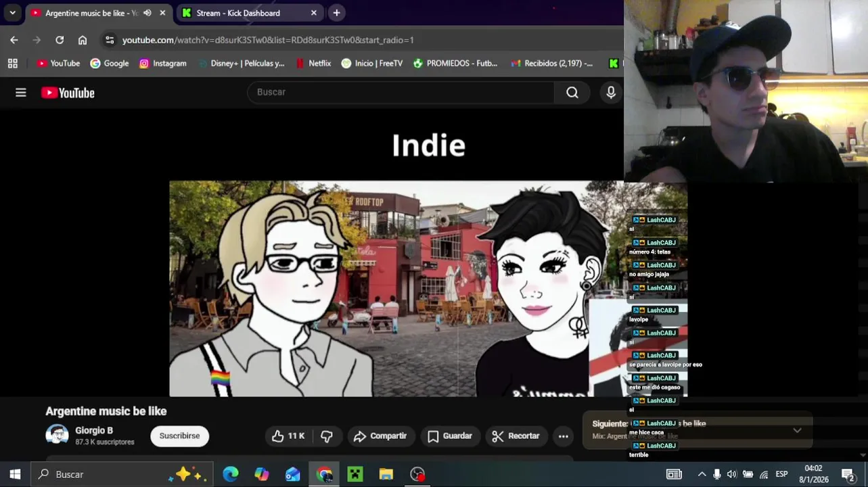The width and height of the screenshot is (868, 487).
Task: Open Instagram bookmark
Action: click(163, 63)
